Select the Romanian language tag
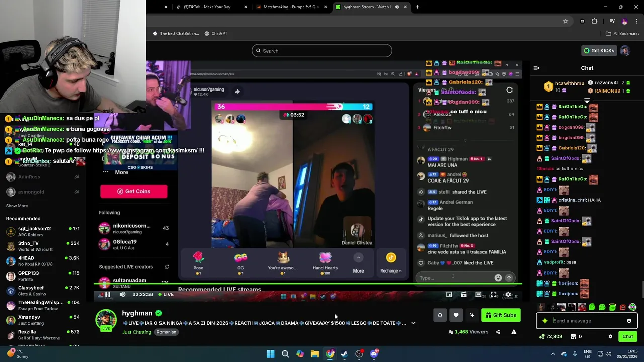Image resolution: width=644 pixels, height=362 pixels. [x=167, y=332]
